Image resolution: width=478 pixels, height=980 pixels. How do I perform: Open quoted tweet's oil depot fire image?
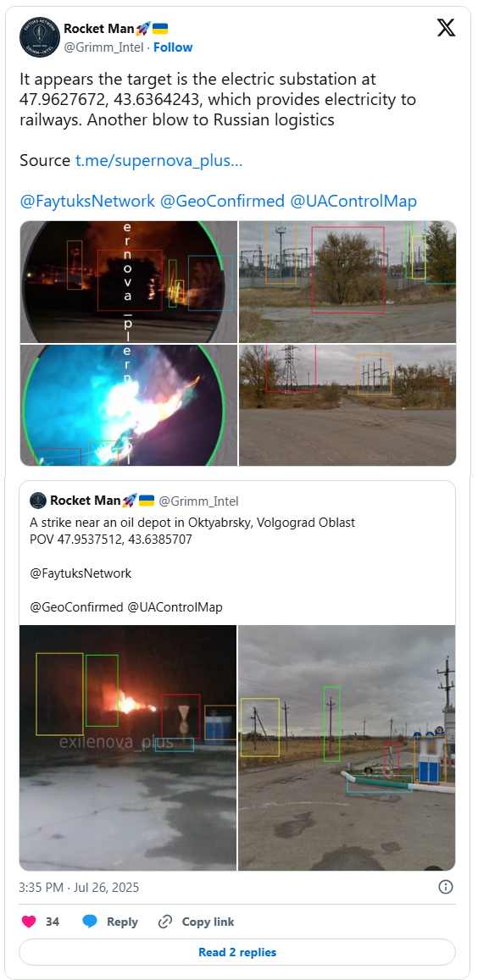coord(128,748)
